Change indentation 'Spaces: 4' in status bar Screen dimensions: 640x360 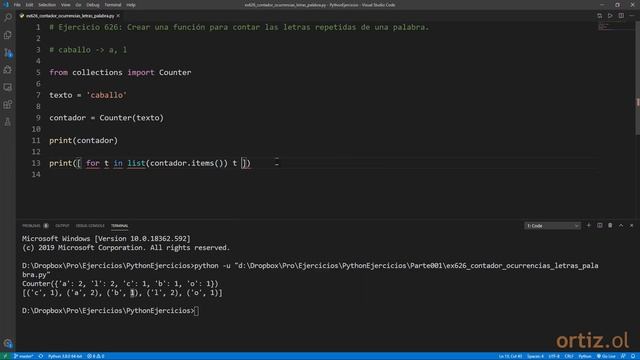click(535, 356)
